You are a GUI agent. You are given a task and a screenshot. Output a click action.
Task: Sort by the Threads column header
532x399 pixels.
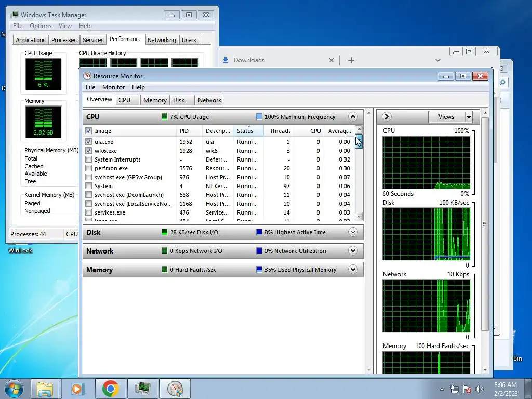click(278, 131)
